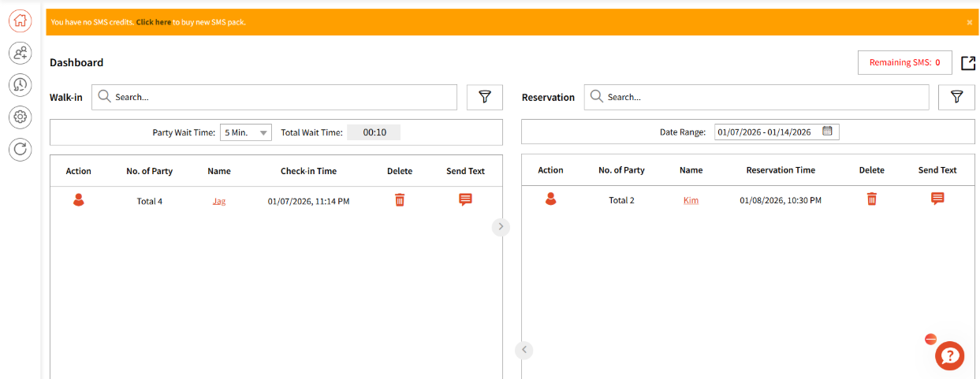Open the Walk-in filter funnel
980x379 pixels.
485,97
